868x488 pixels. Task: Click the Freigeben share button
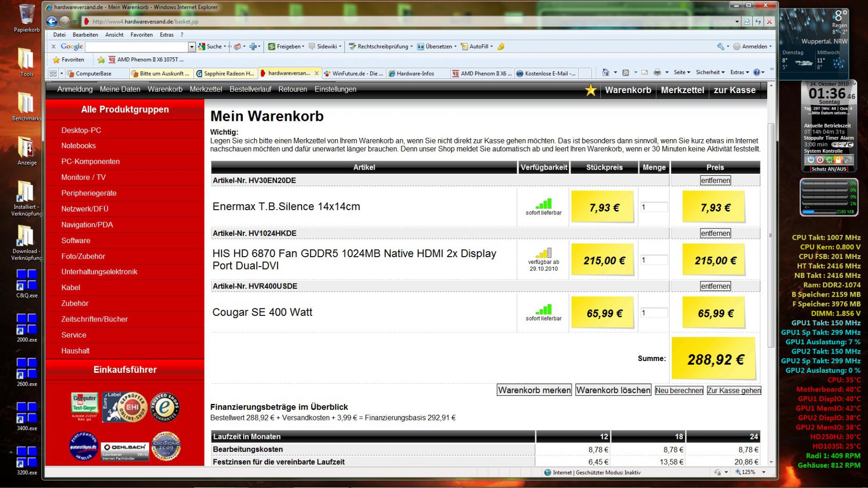coord(286,47)
